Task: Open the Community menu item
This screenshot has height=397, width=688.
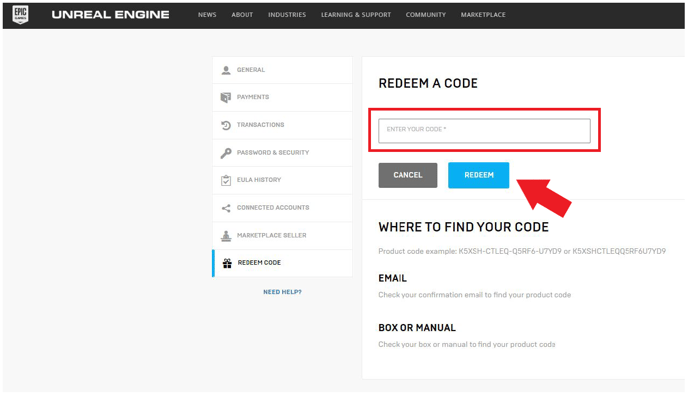Action: coord(426,15)
